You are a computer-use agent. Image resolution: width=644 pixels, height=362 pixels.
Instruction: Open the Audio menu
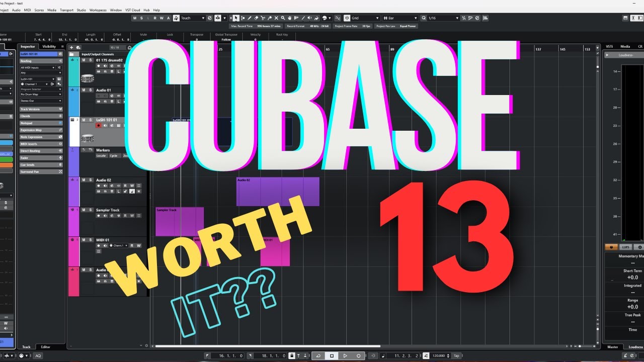(x=16, y=10)
